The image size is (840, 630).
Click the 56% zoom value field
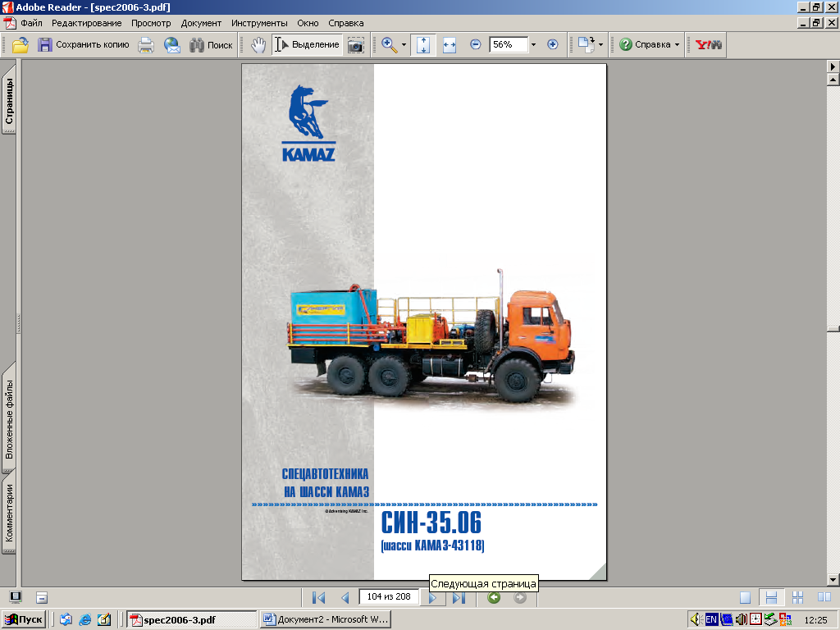click(508, 44)
